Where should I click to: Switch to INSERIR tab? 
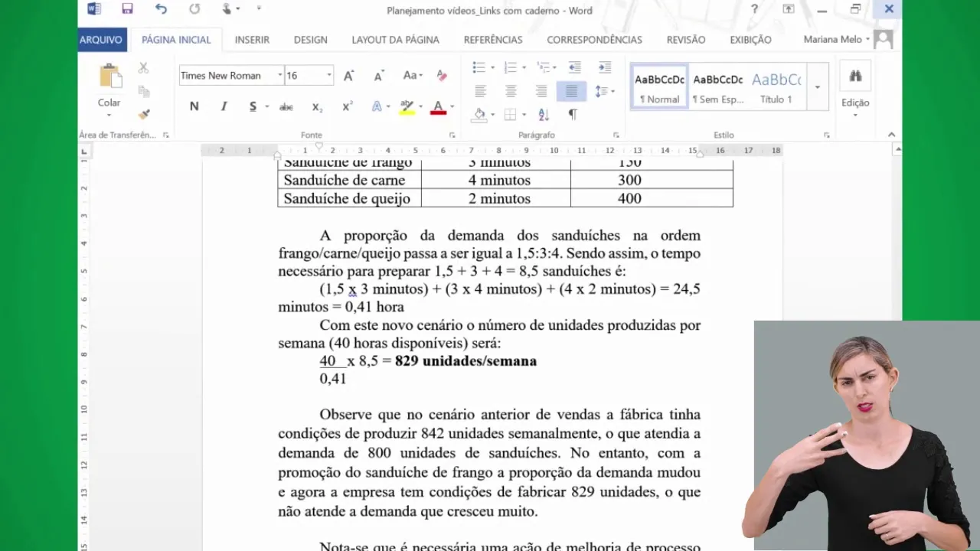[x=252, y=40]
